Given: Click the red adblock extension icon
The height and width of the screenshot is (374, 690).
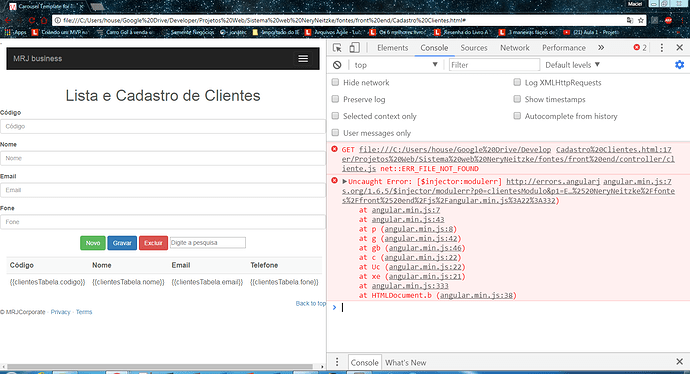Looking at the screenshot, I should (668, 20).
